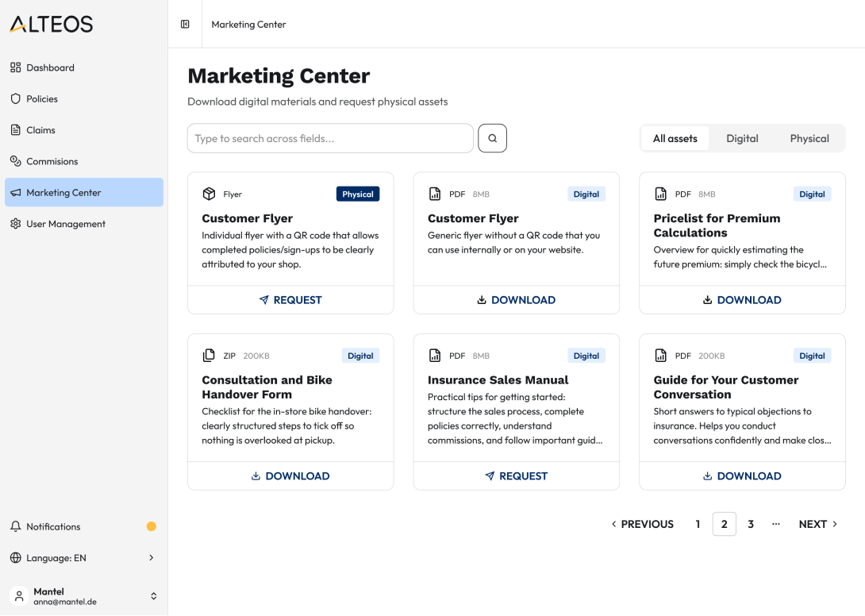Click the Guide for Your Customer Conversation title
Image resolution: width=865 pixels, height=616 pixels.
click(726, 387)
